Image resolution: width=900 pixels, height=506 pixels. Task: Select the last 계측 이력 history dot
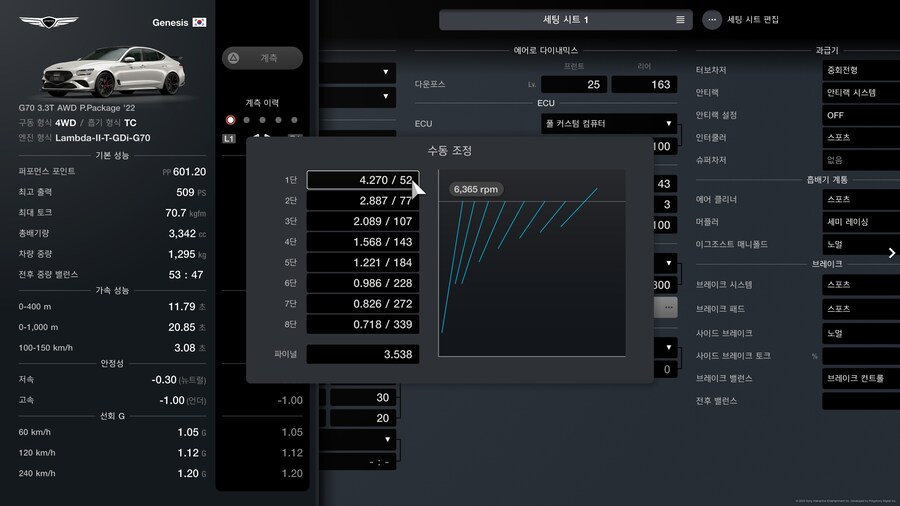pos(295,120)
